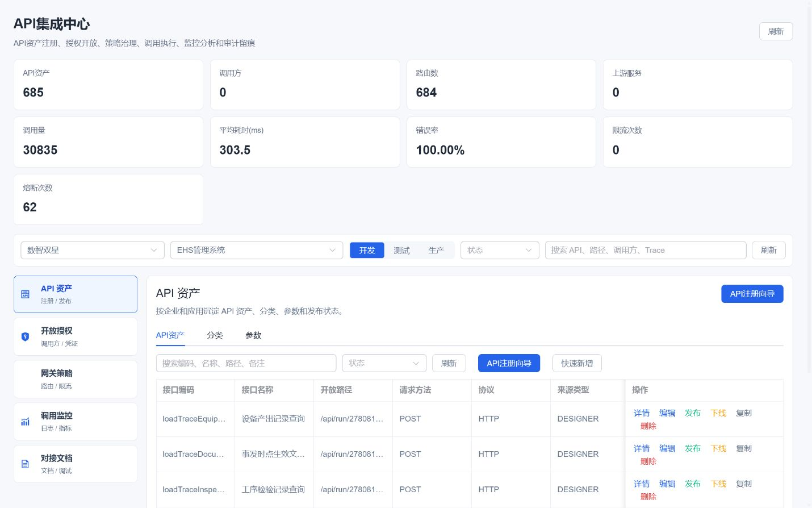Click 编辑 for loadTraceEquip row
This screenshot has width=812, height=508.
click(667, 413)
